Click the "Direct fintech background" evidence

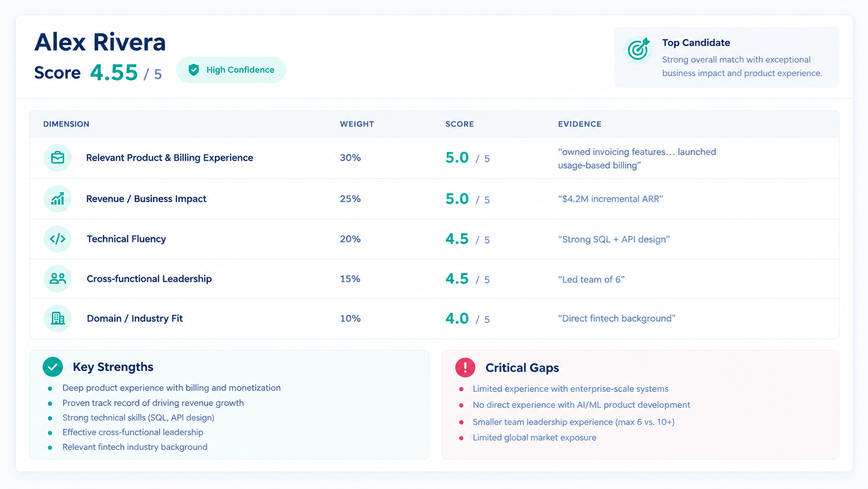(617, 319)
